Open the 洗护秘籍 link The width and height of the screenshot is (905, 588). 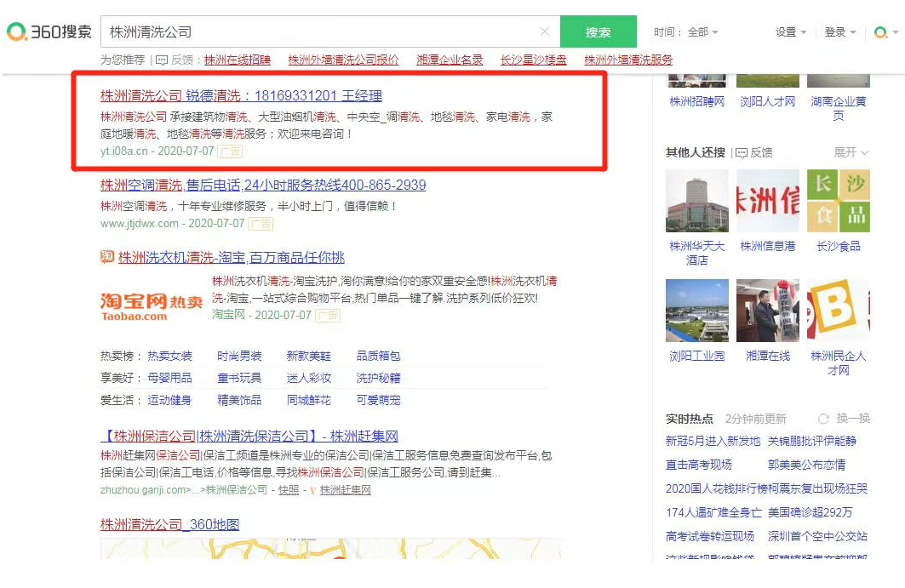point(379,378)
